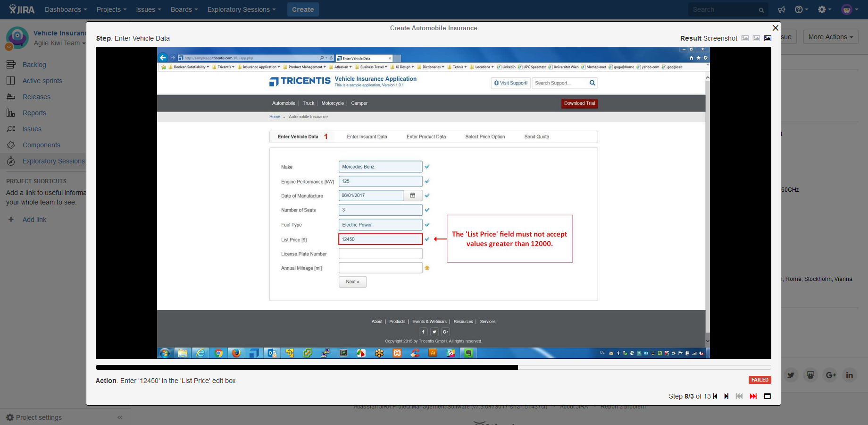Click the Vehicle Insurance project avatar

pos(17,38)
